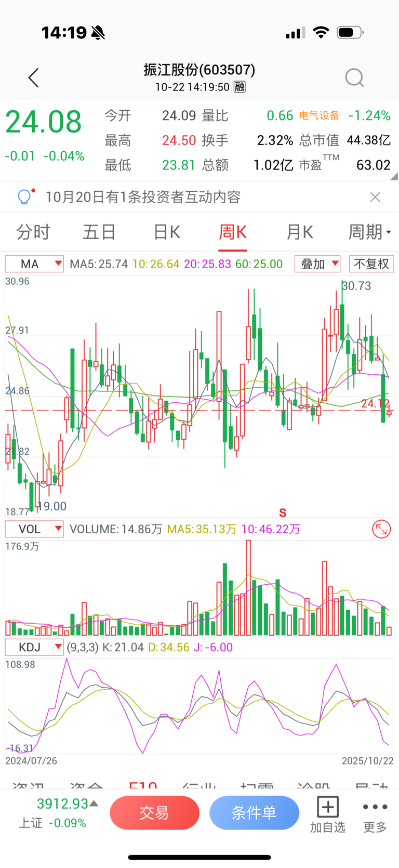This screenshot has width=399, height=868.
Task: Tap the MA 60: 25.00 value
Action: click(259, 264)
